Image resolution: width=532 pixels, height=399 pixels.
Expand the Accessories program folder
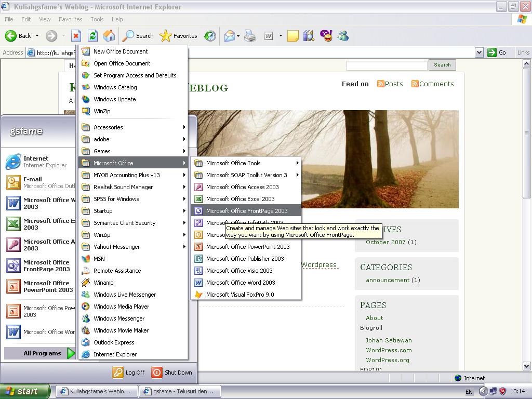[x=134, y=127]
